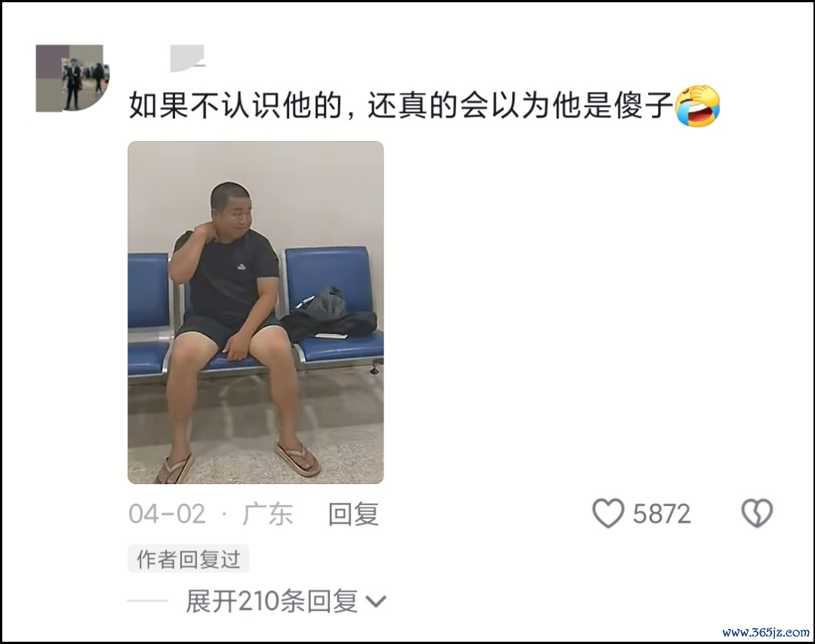Screen dimensions: 815x644
Task: Tap 回复 to reply to comment
Action: pyautogui.click(x=353, y=514)
